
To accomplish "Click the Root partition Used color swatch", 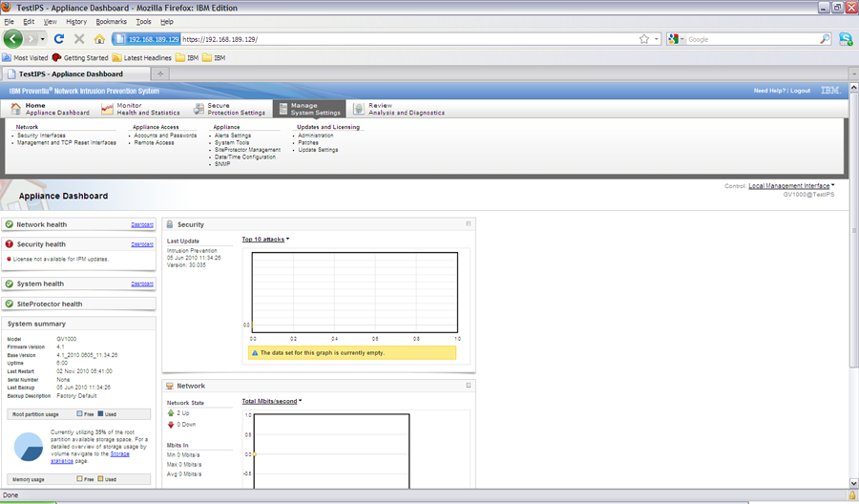I will click(100, 413).
